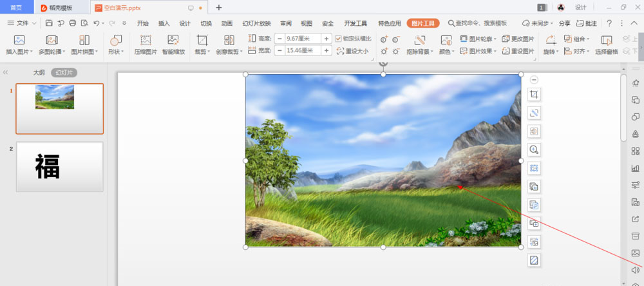This screenshot has height=286, width=644.
Task: Open the 图片拼图 collage tool
Action: (x=84, y=45)
